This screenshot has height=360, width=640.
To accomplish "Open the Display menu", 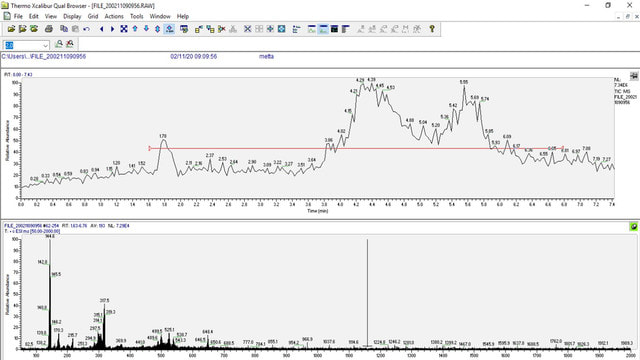I will coord(72,16).
